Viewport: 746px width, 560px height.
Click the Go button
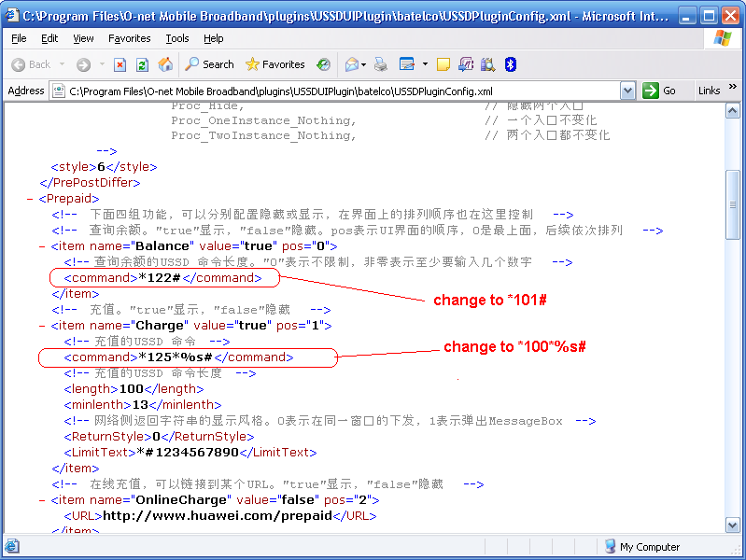pyautogui.click(x=659, y=91)
